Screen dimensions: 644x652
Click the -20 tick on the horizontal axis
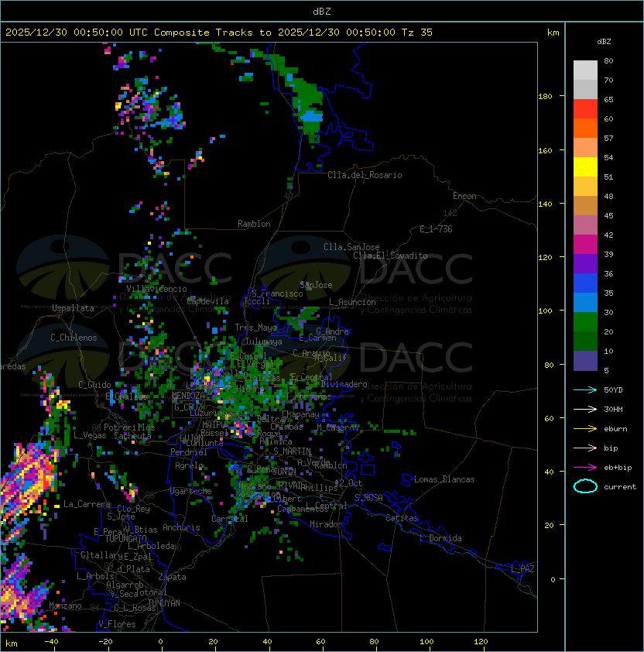105,642
